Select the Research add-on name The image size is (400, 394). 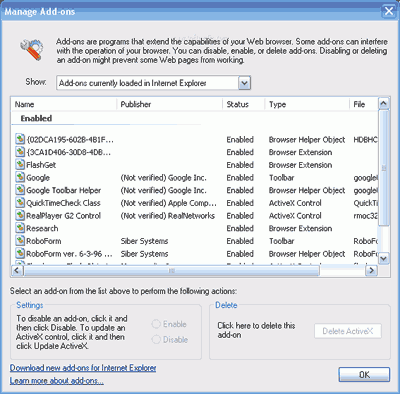coord(42,228)
